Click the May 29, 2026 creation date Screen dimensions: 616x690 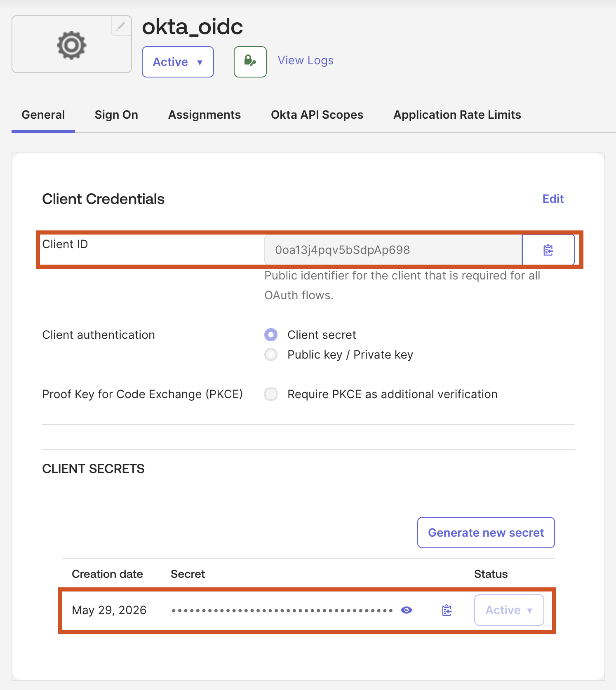(109, 610)
